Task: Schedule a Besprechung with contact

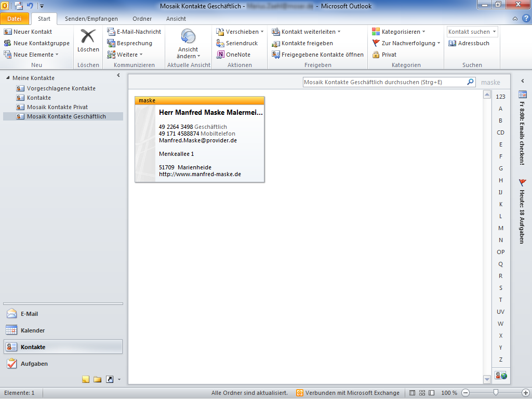Action: coord(129,43)
